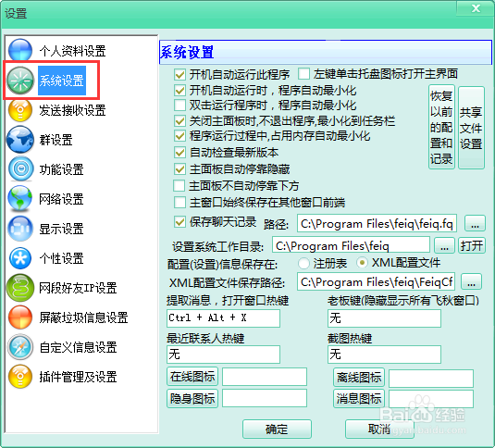Open 显示设置 label in sidebar
Image resolution: width=495 pixels, height=448 pixels.
(61, 229)
